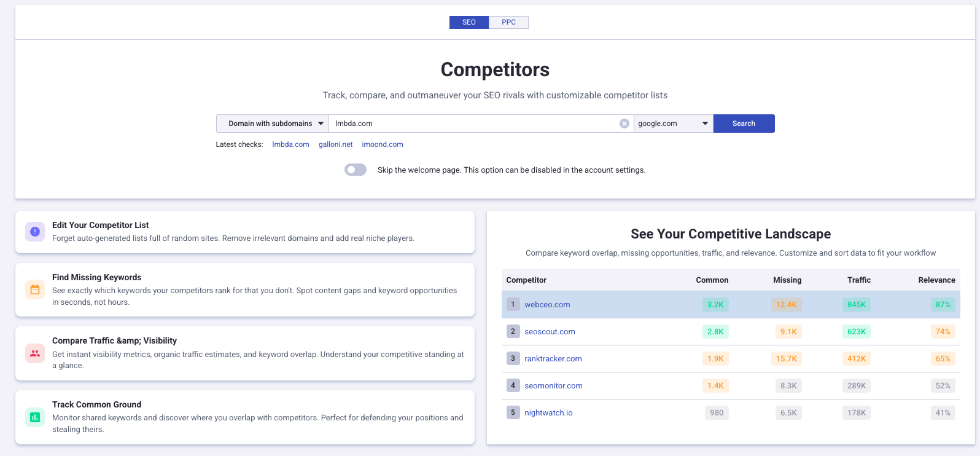Click the Competitor column header
Screen dimensions: 980x456
[x=526, y=280]
